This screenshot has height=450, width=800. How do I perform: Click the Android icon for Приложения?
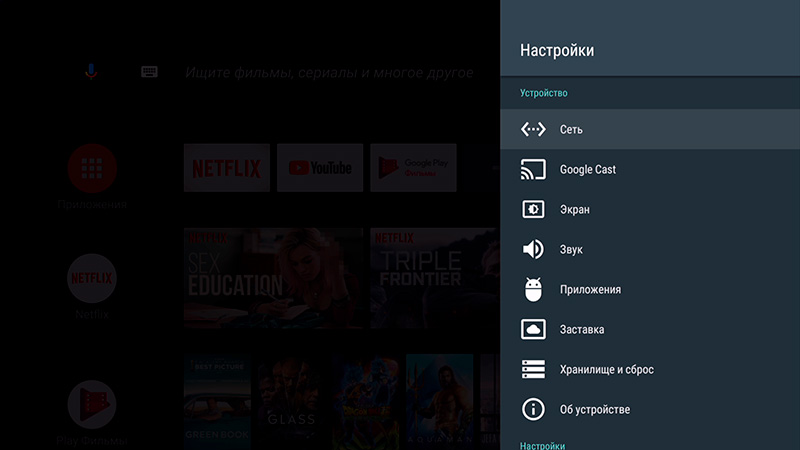tap(533, 289)
